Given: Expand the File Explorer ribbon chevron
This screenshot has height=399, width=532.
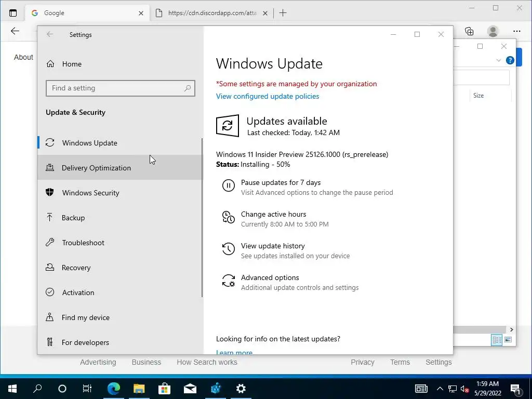Looking at the screenshot, I should pyautogui.click(x=498, y=60).
